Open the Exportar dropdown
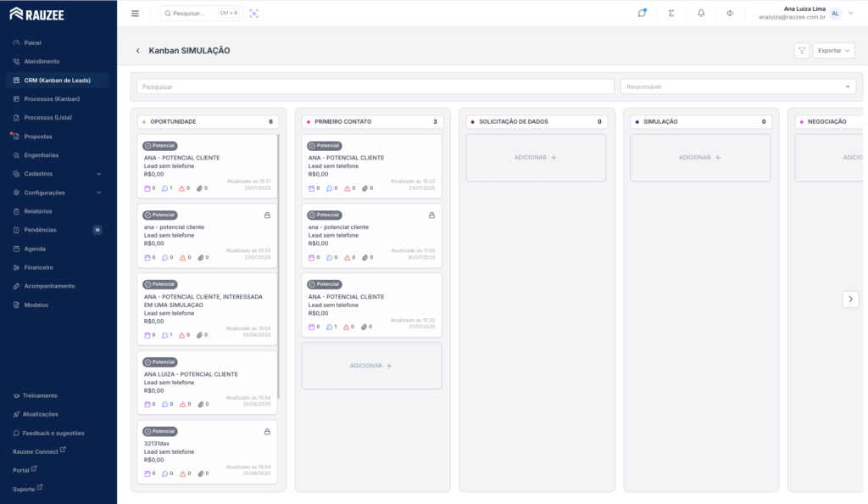 click(833, 51)
